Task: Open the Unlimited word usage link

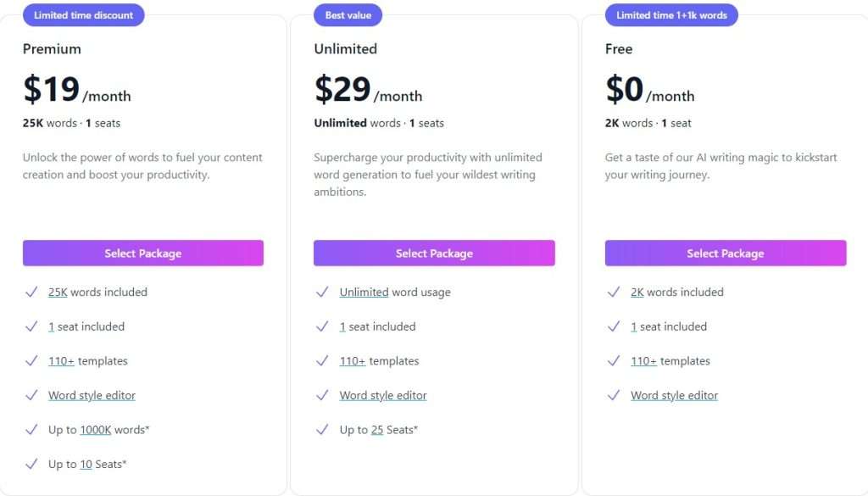Action: coord(364,293)
